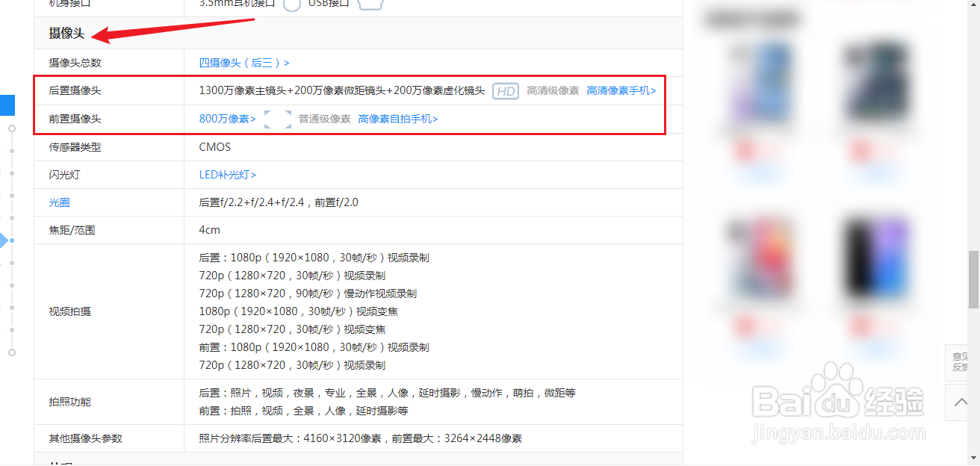
Task: Select the 摄像头总数 row label
Action: [75, 63]
